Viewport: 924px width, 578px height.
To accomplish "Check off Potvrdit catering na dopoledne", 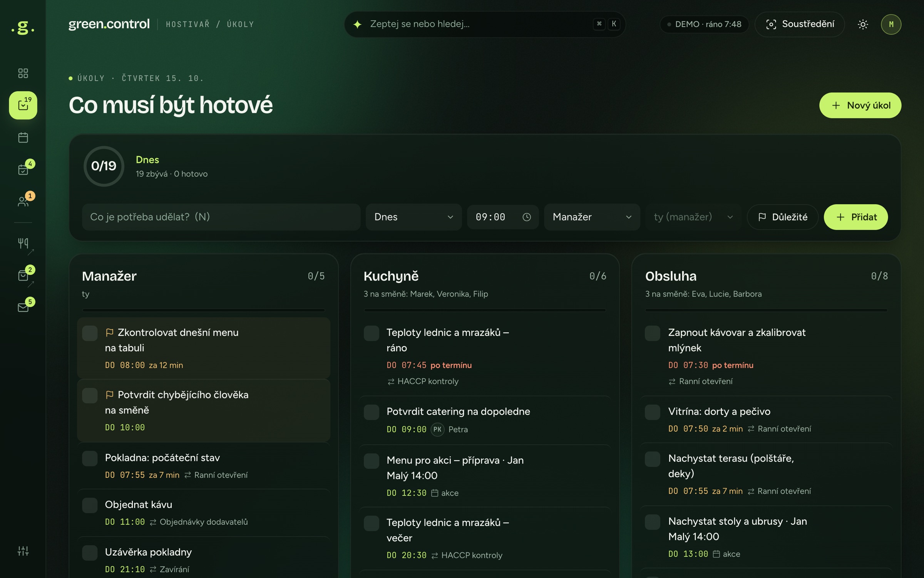I will click(x=372, y=412).
